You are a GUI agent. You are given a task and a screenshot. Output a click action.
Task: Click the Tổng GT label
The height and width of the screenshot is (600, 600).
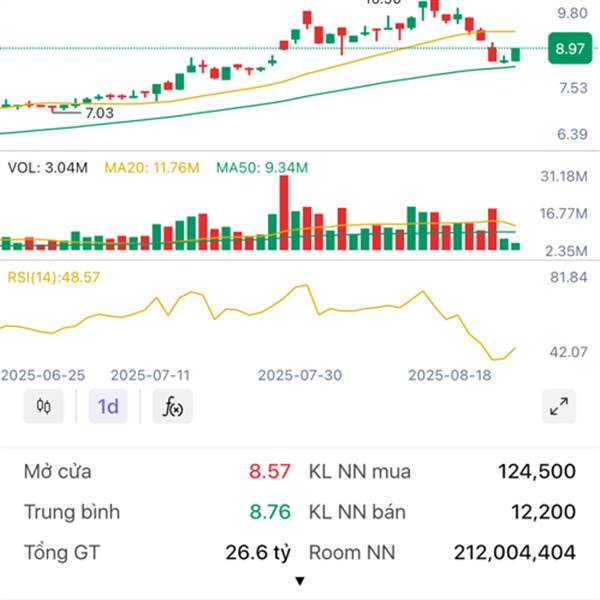(62, 553)
